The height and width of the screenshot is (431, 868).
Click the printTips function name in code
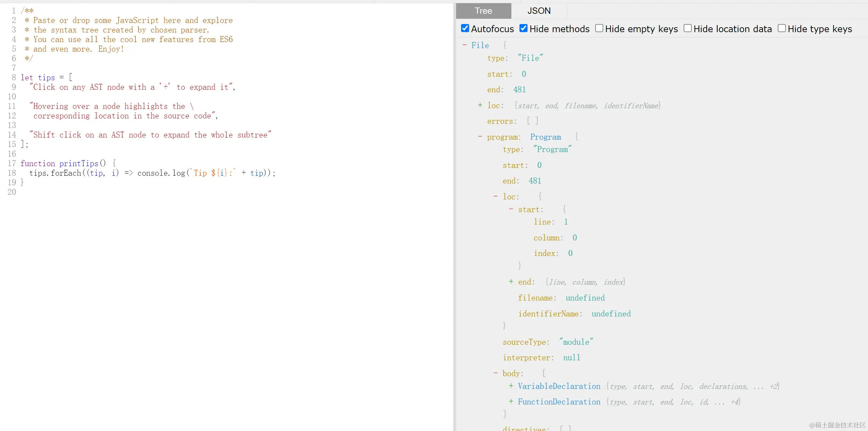79,163
